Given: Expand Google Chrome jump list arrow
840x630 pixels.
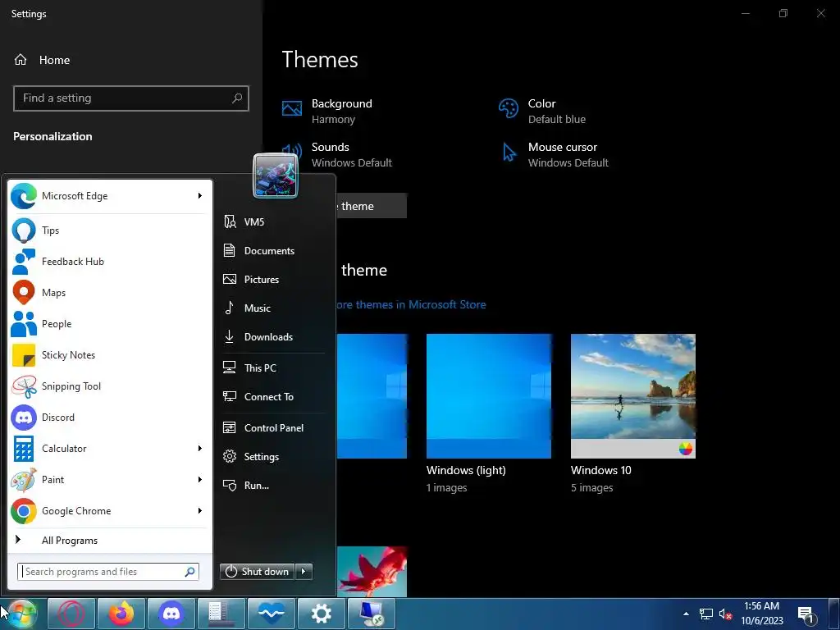Looking at the screenshot, I should [x=200, y=511].
